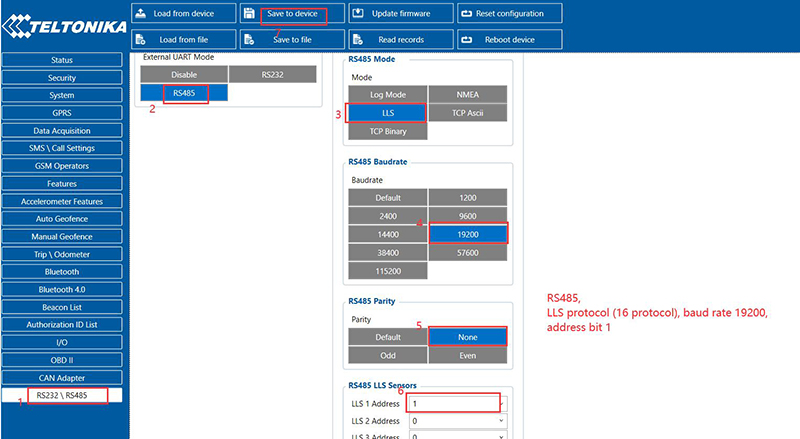The image size is (800, 439).
Task: Go to the CAN Adapter section
Action: tap(62, 378)
